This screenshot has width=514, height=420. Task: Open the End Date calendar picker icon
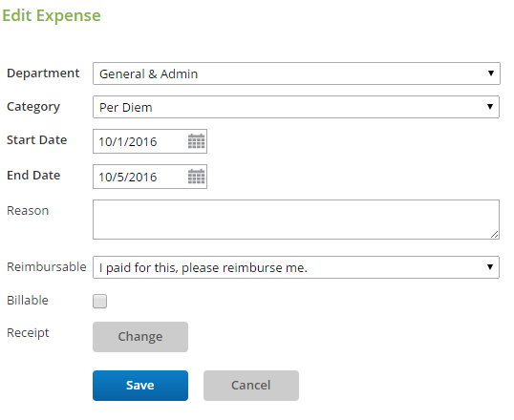click(197, 177)
